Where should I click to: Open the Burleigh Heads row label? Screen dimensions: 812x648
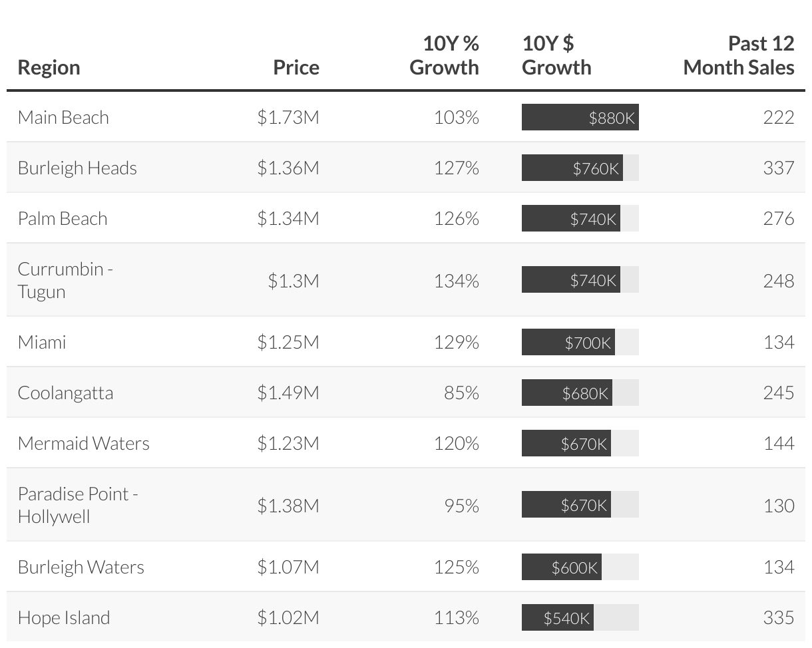point(77,168)
